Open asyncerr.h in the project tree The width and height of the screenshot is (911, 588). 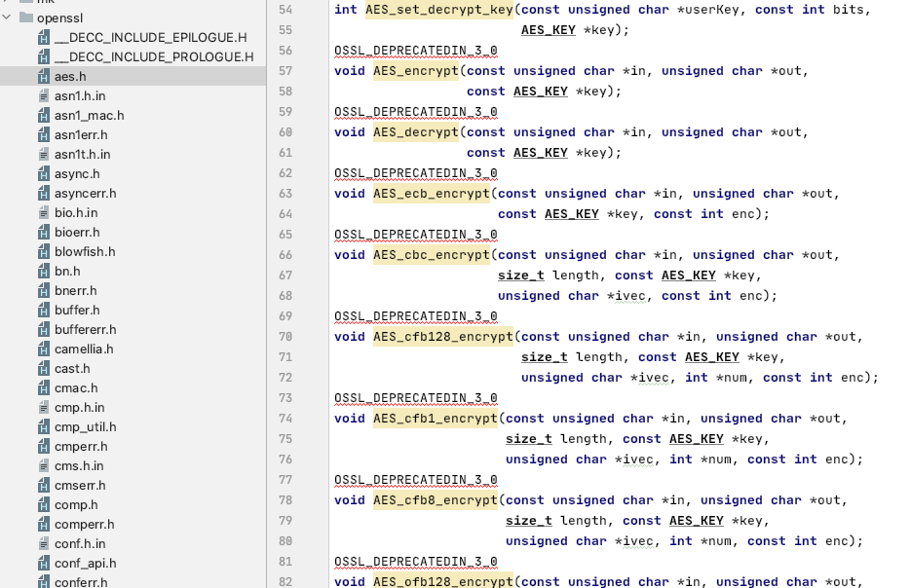(x=86, y=194)
